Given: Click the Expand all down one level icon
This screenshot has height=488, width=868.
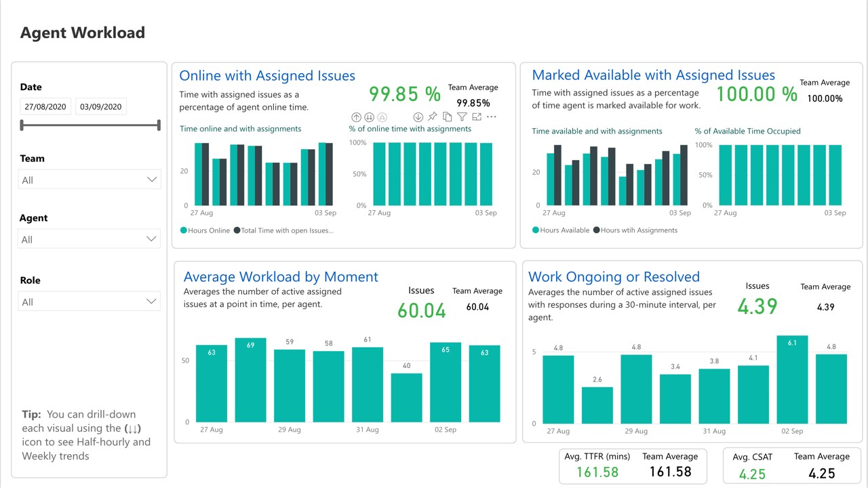Looking at the screenshot, I should [x=382, y=117].
